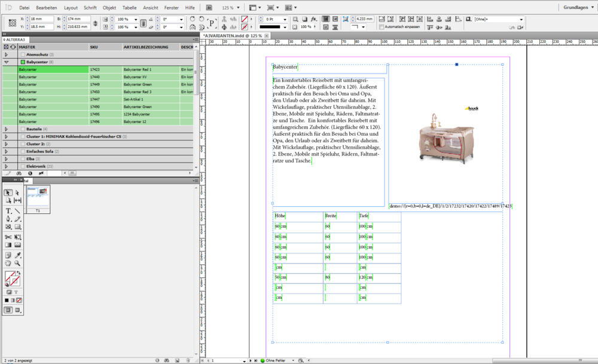Enable the 'Automatisch einpassen' checkbox
The height and width of the screenshot is (364, 598).
point(383,27)
